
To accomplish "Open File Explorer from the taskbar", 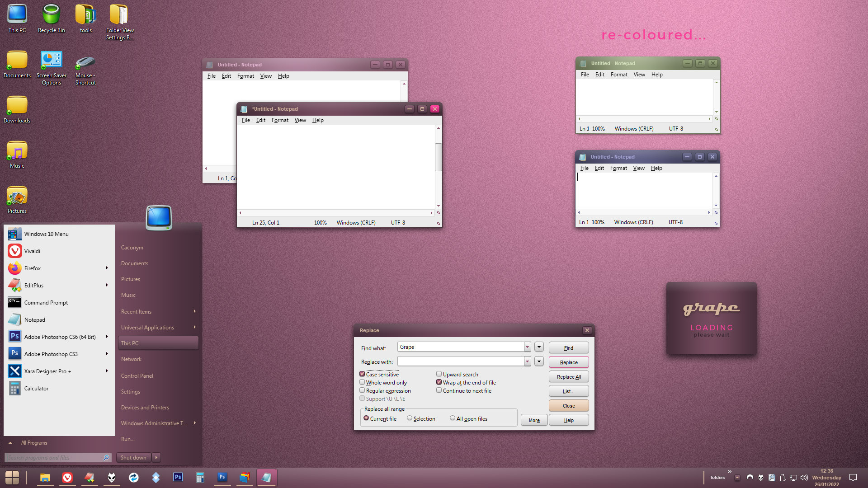I will click(45, 478).
